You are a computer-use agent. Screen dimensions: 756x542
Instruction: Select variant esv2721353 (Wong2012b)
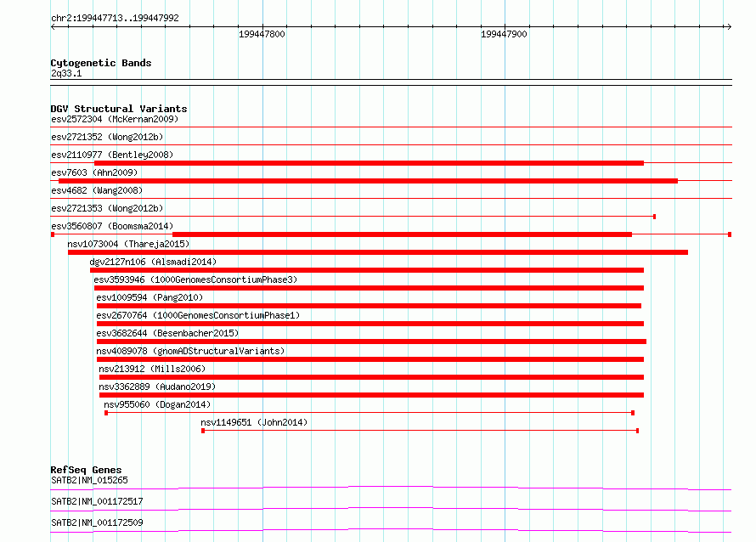pyautogui.click(x=107, y=208)
